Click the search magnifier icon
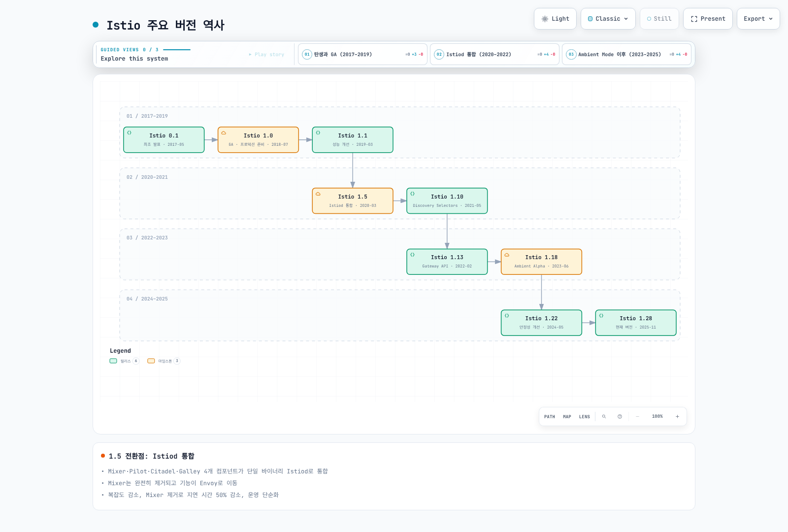Screen dimensions: 788x532 click(x=604, y=417)
